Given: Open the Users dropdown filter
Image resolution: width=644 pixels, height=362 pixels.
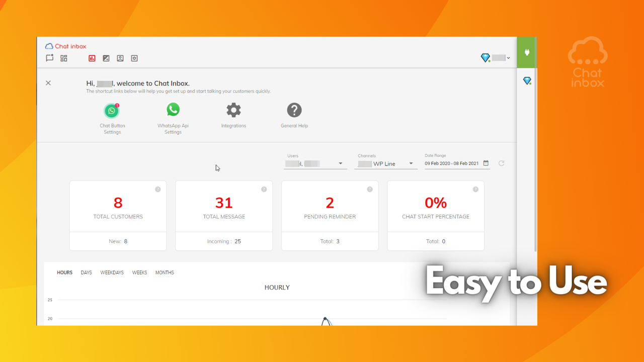Looking at the screenshot, I should (x=315, y=163).
